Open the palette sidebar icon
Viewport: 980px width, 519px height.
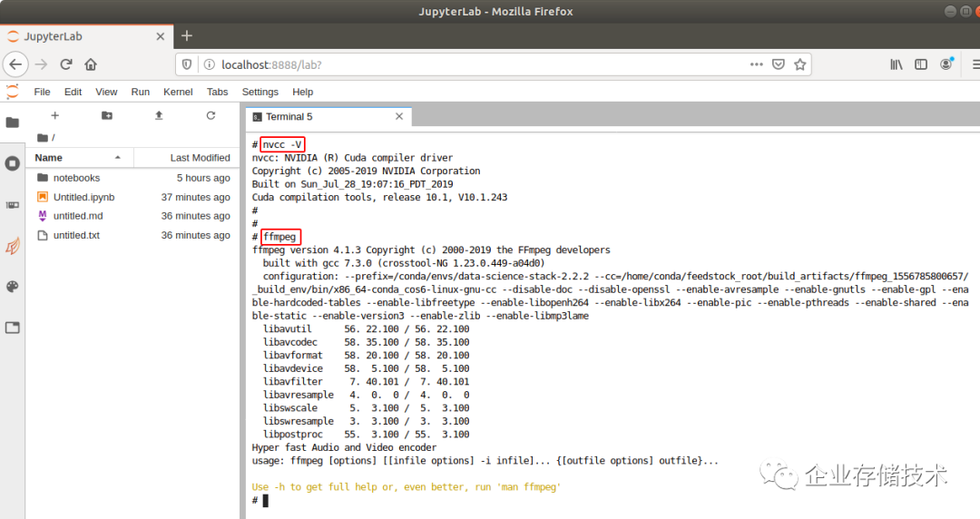pyautogui.click(x=13, y=287)
